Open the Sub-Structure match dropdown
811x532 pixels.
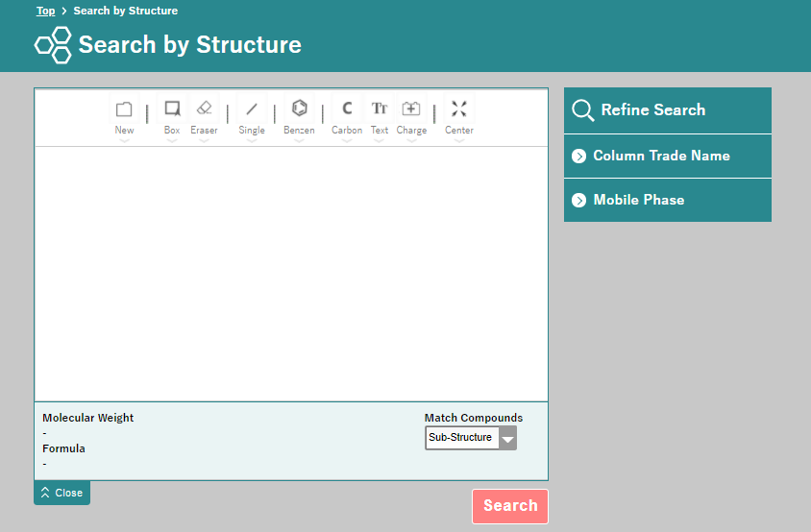pyautogui.click(x=471, y=438)
